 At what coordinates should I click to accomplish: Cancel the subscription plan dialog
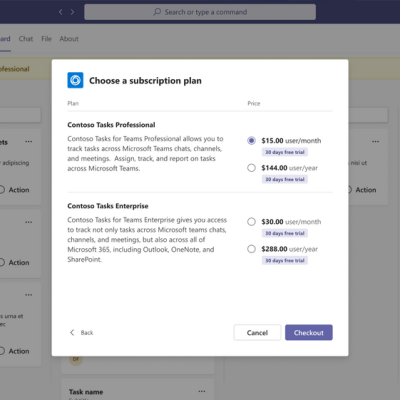257,332
